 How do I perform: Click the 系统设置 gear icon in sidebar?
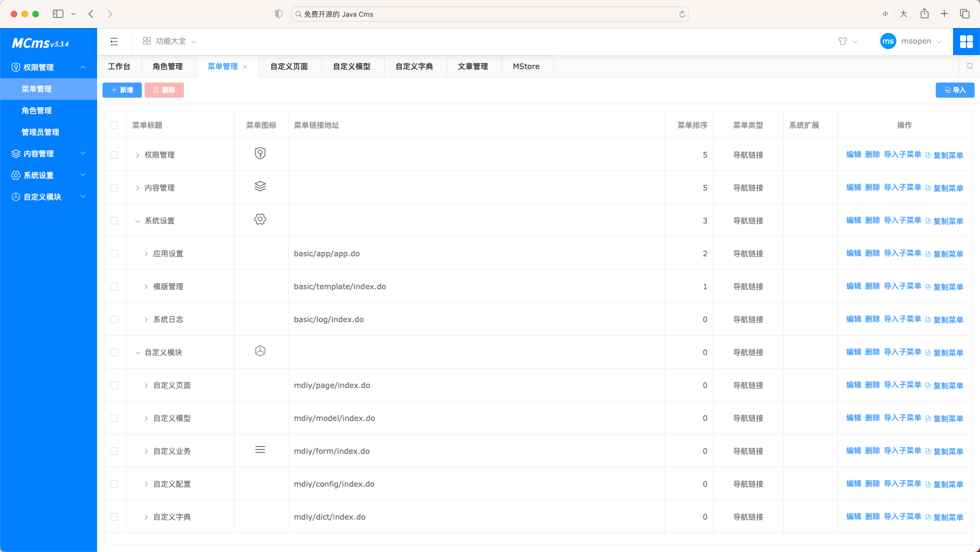[x=16, y=175]
